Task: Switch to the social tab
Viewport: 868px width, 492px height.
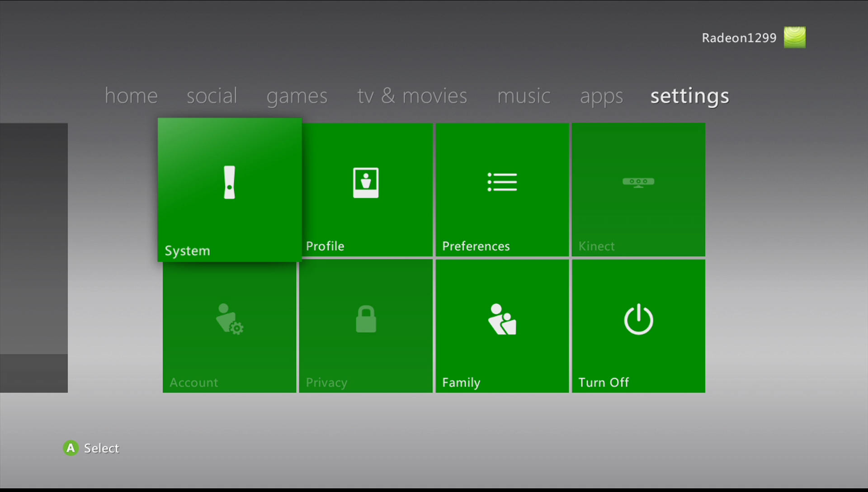Action: tap(211, 95)
